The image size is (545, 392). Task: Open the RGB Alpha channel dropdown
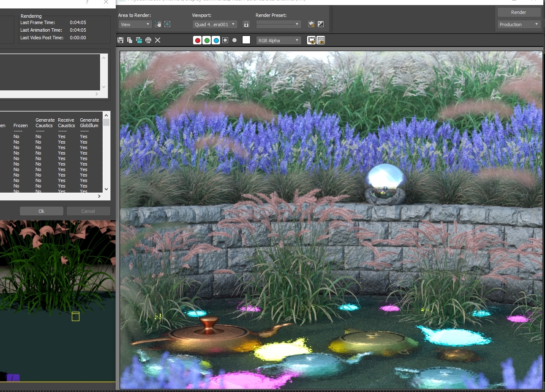click(x=278, y=40)
